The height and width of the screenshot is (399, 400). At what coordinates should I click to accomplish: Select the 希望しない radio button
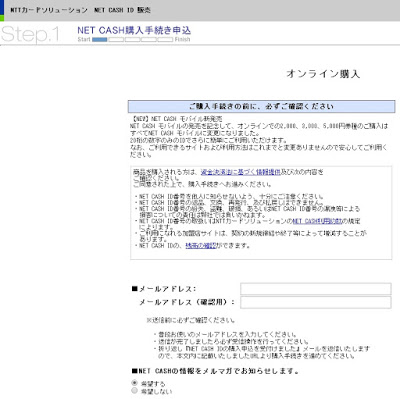(134, 390)
